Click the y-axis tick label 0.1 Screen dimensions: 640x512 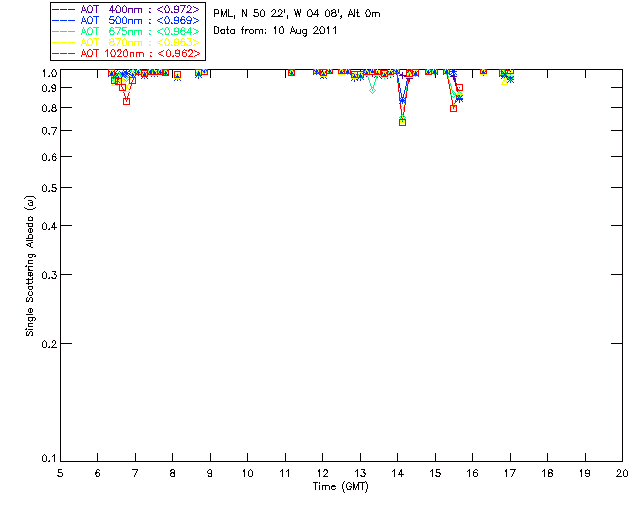pyautogui.click(x=49, y=459)
